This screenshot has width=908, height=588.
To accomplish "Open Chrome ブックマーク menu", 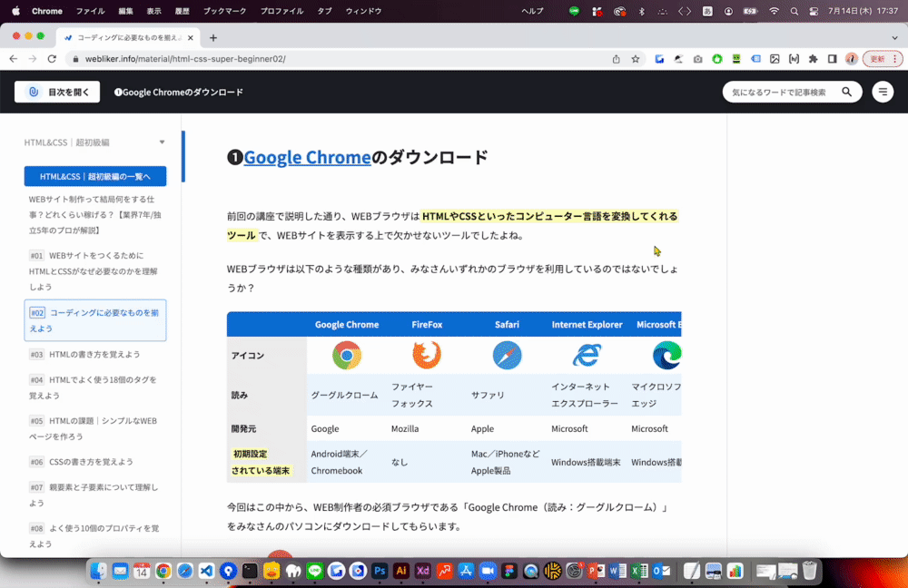I will 224,11.
